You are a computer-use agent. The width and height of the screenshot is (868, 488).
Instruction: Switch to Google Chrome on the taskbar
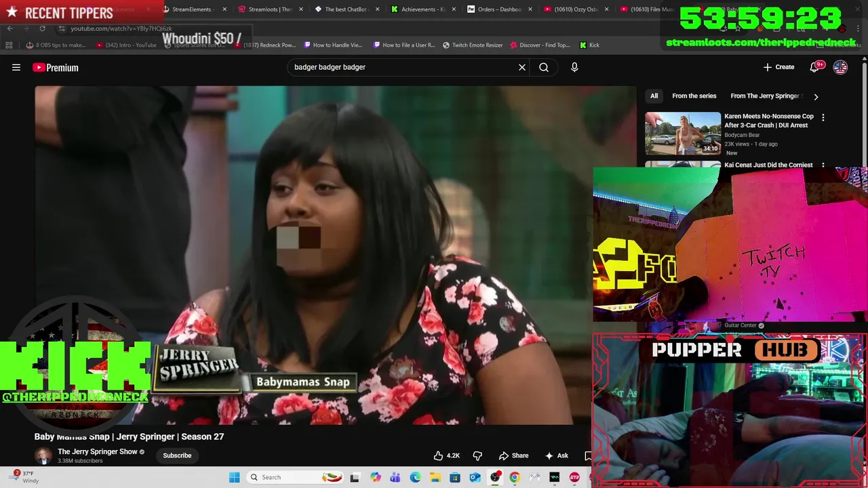point(515,477)
